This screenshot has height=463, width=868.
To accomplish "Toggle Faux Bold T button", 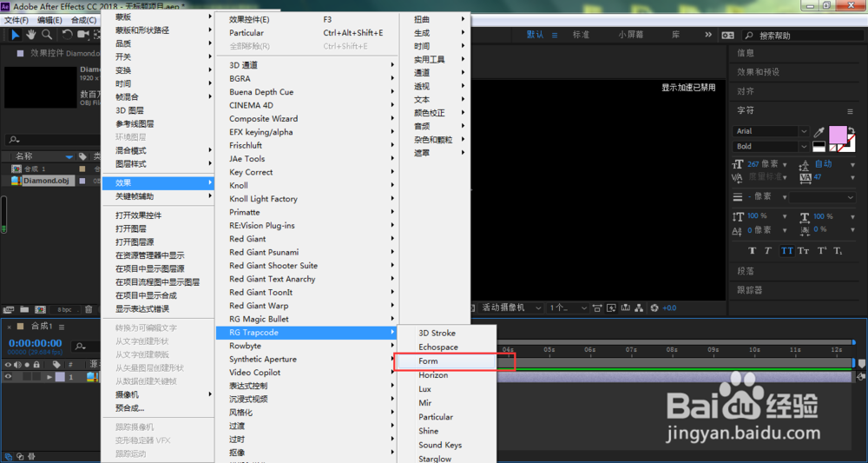I will coord(752,251).
